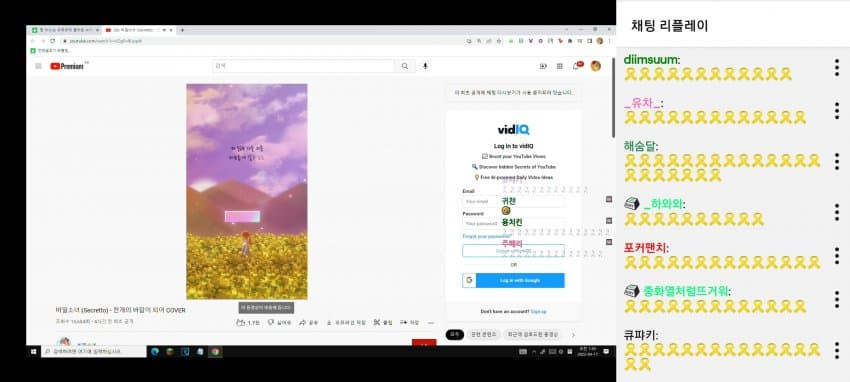The width and height of the screenshot is (850, 382).
Task: Click the thumbs-down dislike button
Action: coord(280,322)
